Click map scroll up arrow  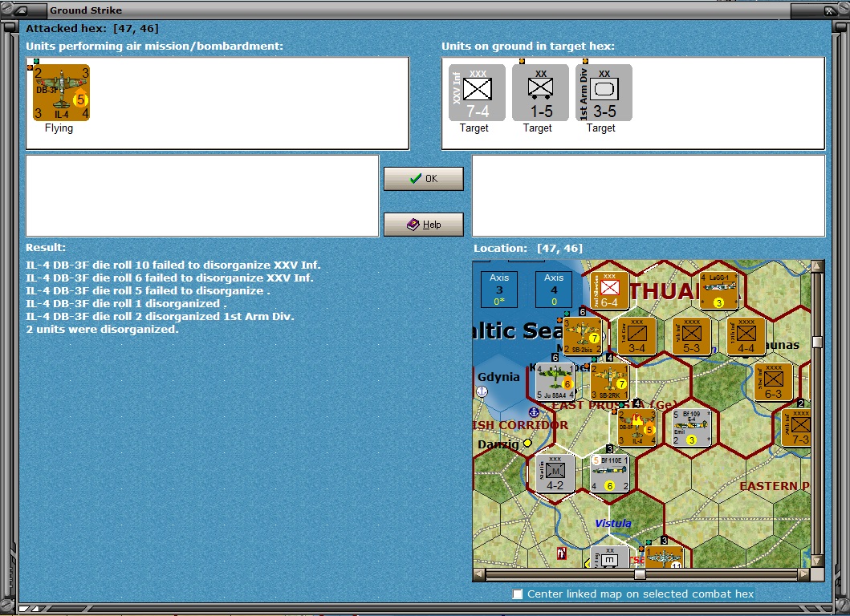point(817,266)
